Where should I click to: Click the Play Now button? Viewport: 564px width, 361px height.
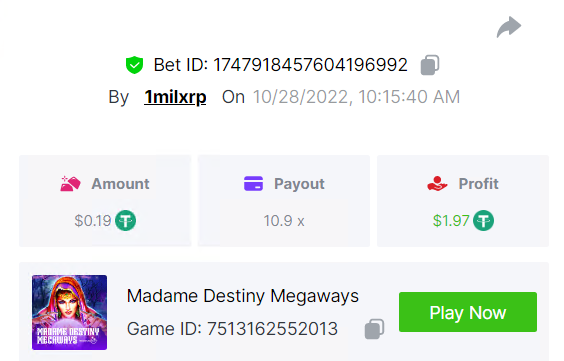coord(468,312)
